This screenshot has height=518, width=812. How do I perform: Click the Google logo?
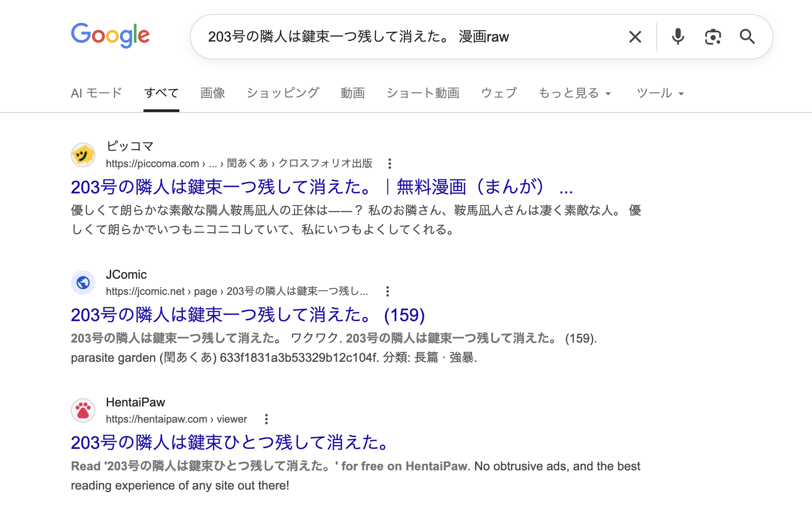(x=110, y=35)
